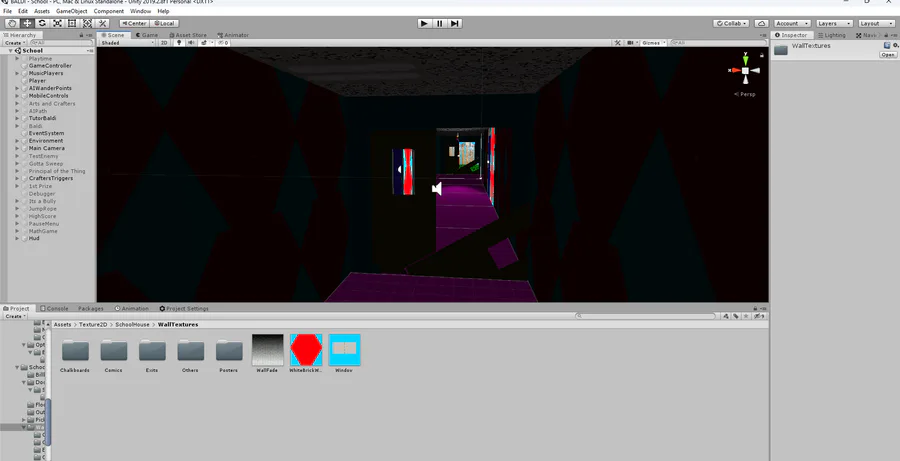The height and width of the screenshot is (461, 900).
Task: Click the Hierarchy search field
Action: pos(61,43)
